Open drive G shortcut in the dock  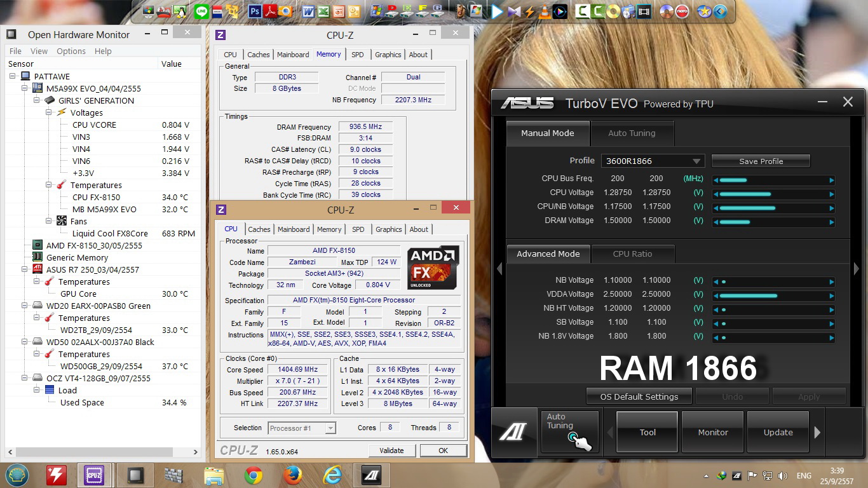[437, 11]
